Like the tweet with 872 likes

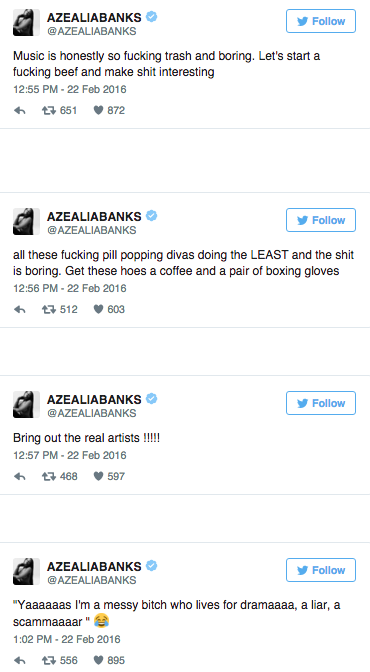[99, 111]
